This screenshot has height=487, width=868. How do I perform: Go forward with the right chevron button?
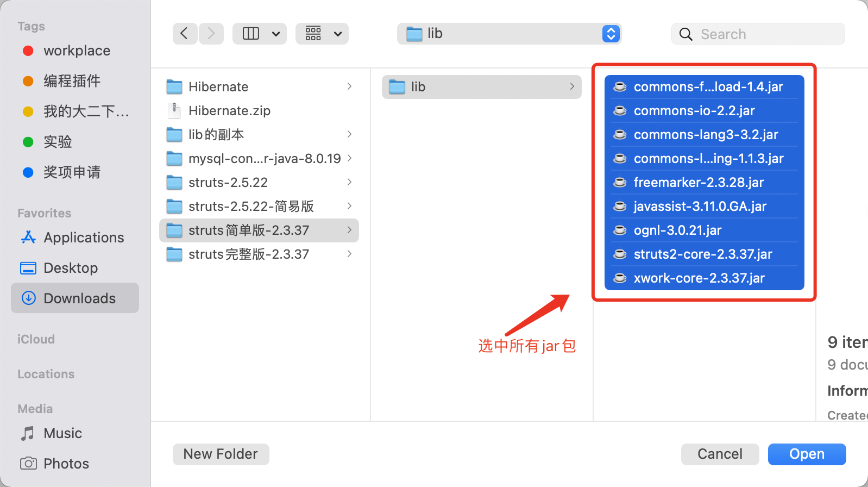211,34
